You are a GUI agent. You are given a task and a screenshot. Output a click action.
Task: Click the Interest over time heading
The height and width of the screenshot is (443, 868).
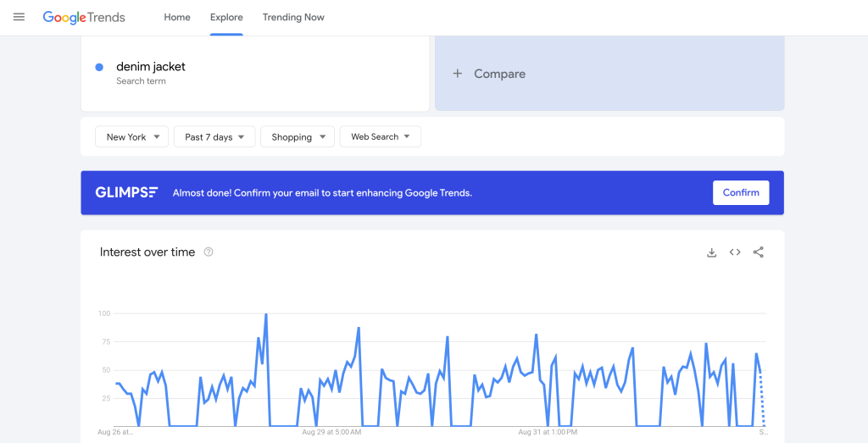tap(147, 252)
